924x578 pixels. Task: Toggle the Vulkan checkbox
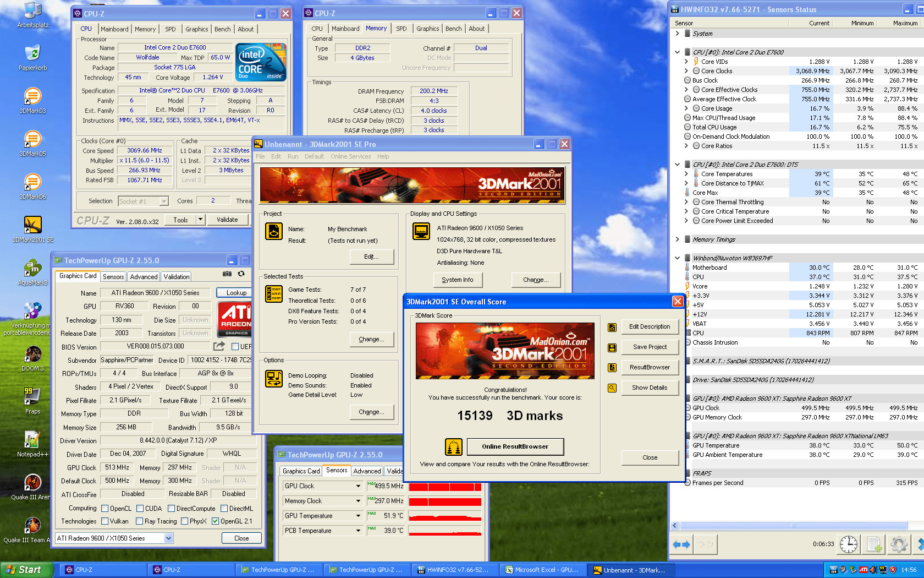click(105, 521)
